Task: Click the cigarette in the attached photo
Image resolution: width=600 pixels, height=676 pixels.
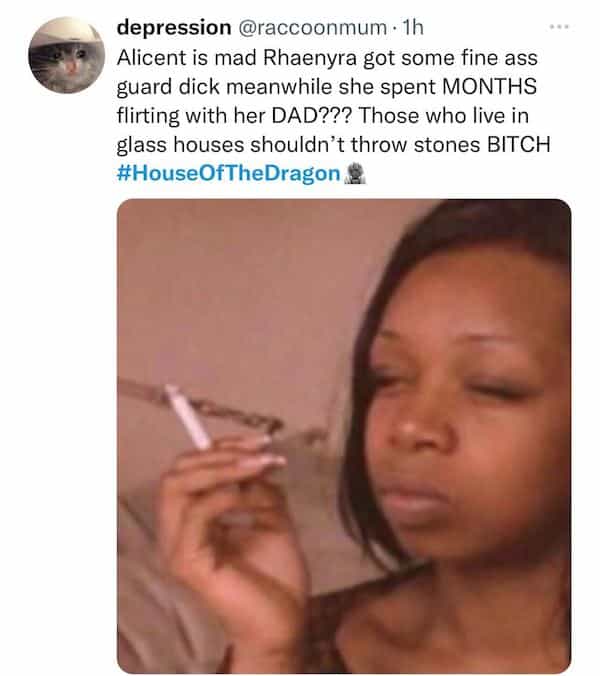Action: [188, 417]
